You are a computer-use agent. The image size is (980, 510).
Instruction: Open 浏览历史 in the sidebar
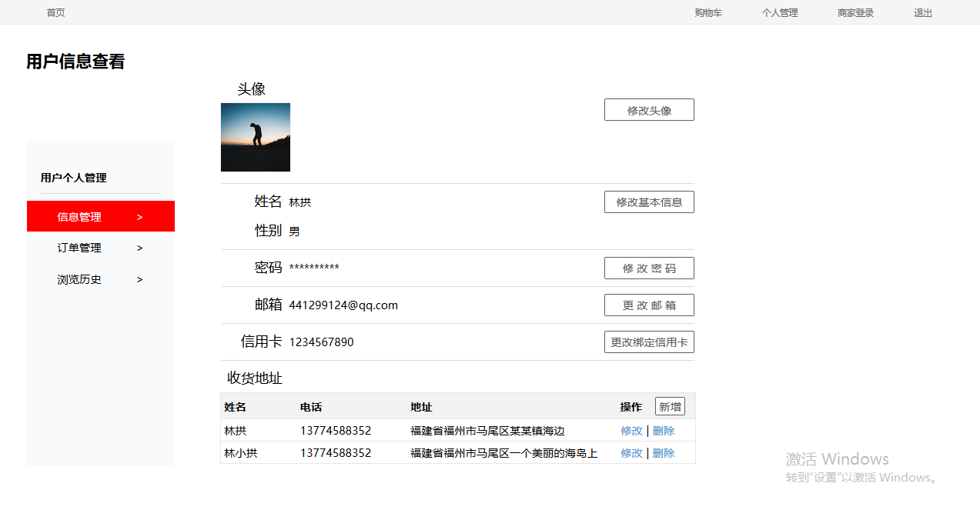(79, 279)
